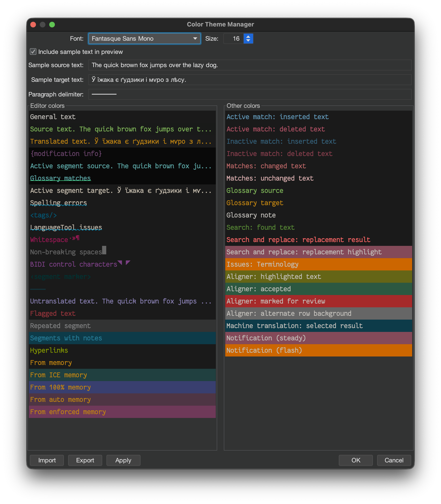Image resolution: width=441 pixels, height=504 pixels.
Task: Select the Glossary matches editor color
Action: pos(61,178)
